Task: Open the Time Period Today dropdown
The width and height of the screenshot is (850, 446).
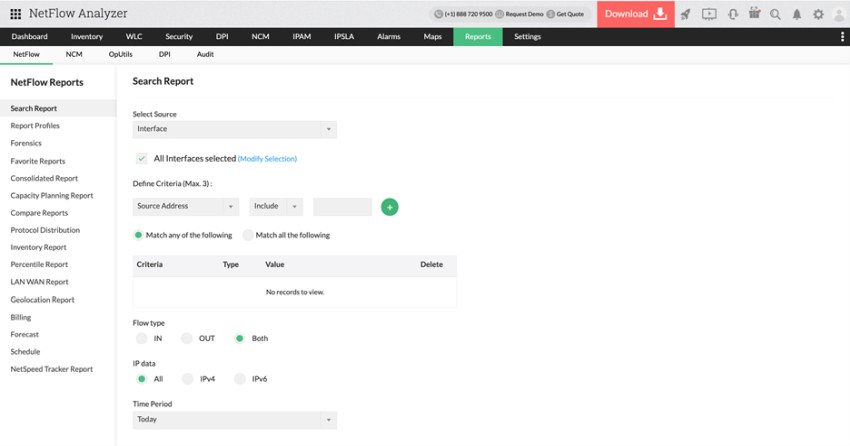Action: click(235, 420)
